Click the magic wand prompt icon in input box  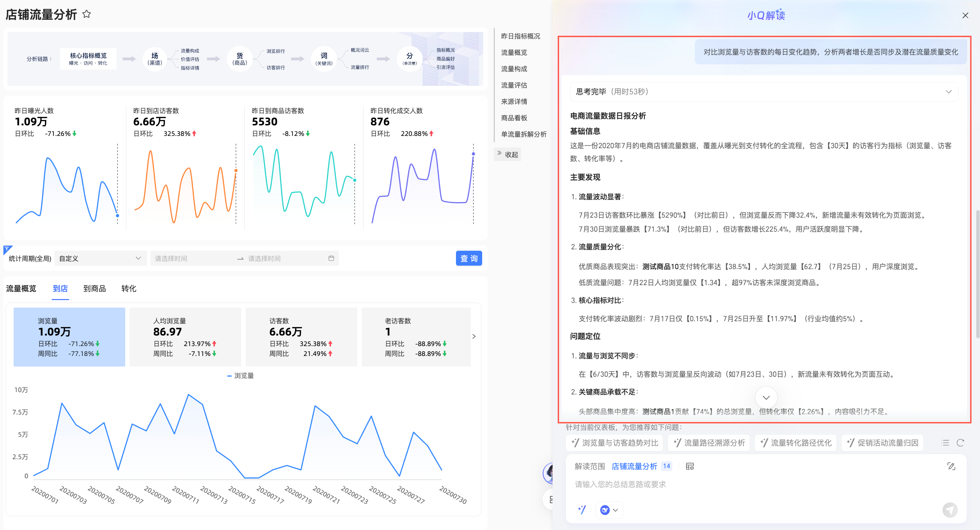pos(582,510)
